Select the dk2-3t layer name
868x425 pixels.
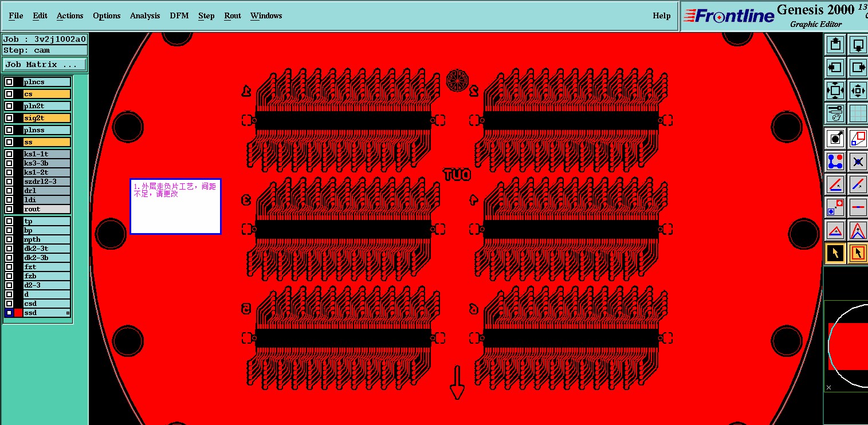click(46, 249)
